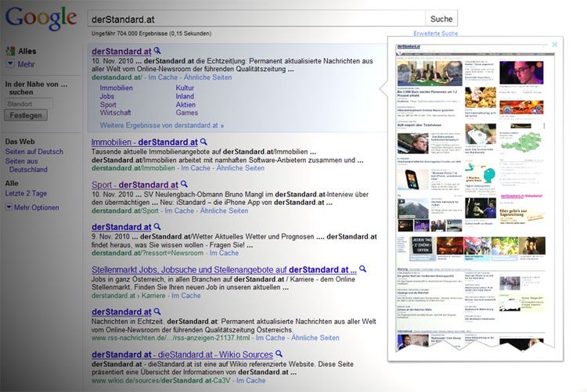Open the Aktien sitelink

[x=185, y=105]
